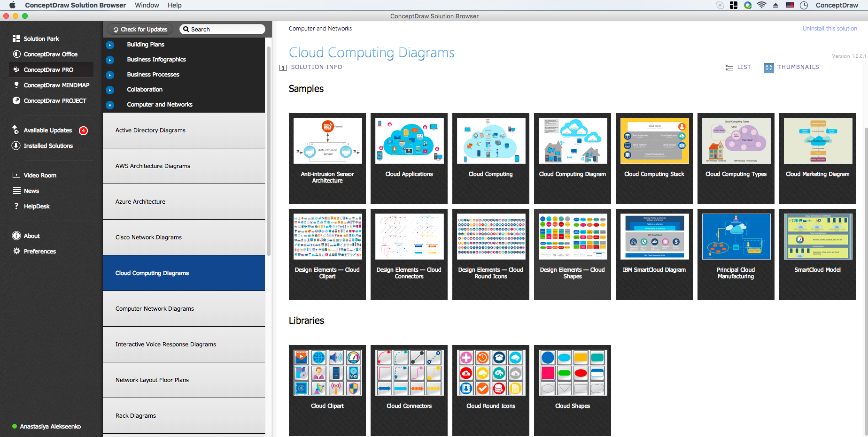Open Cloud Shapes library
868x437 pixels.
[573, 391]
